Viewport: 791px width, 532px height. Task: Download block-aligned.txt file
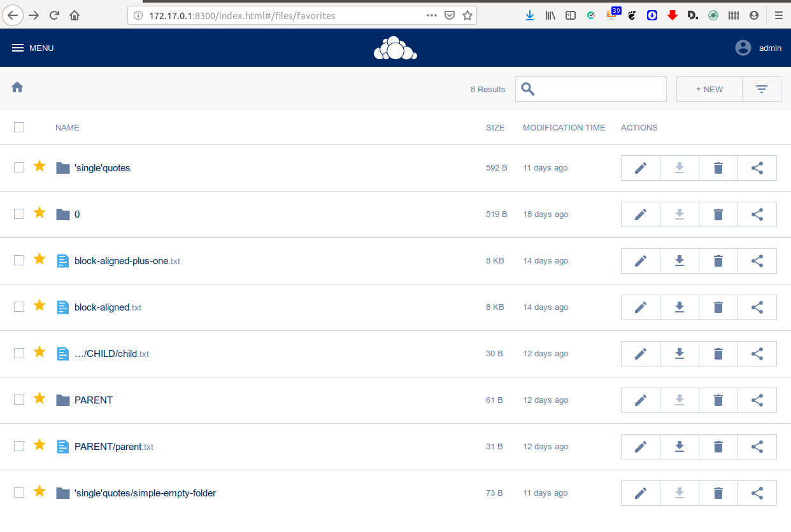pos(680,307)
